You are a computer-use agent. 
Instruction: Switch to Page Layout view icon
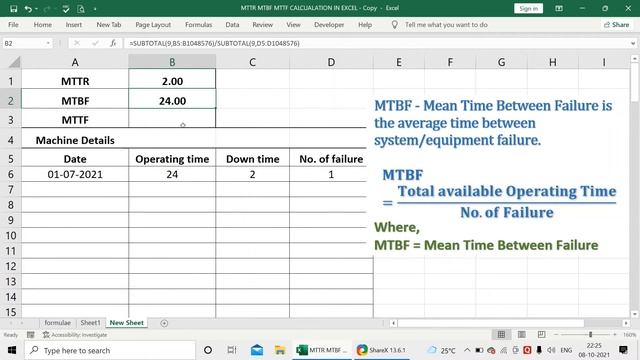tap(521, 335)
